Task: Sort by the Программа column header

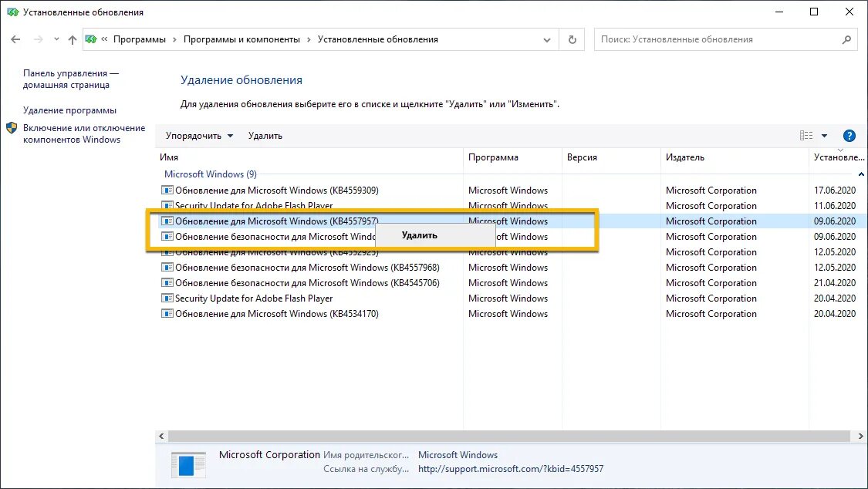Action: (x=512, y=157)
